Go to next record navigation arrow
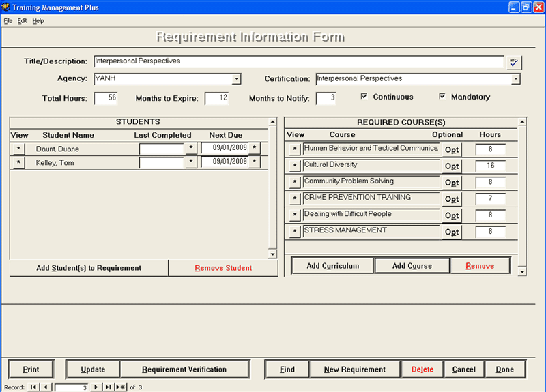The width and height of the screenshot is (546, 392). 96,387
